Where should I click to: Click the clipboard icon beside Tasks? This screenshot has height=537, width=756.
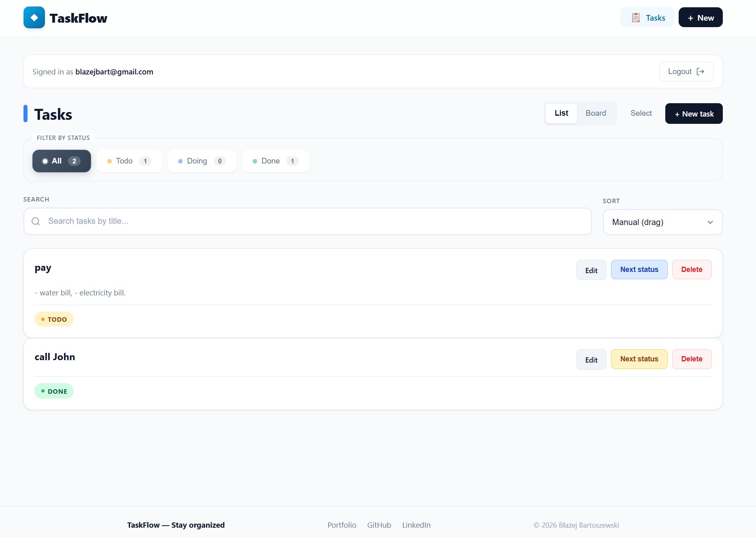[x=636, y=18]
